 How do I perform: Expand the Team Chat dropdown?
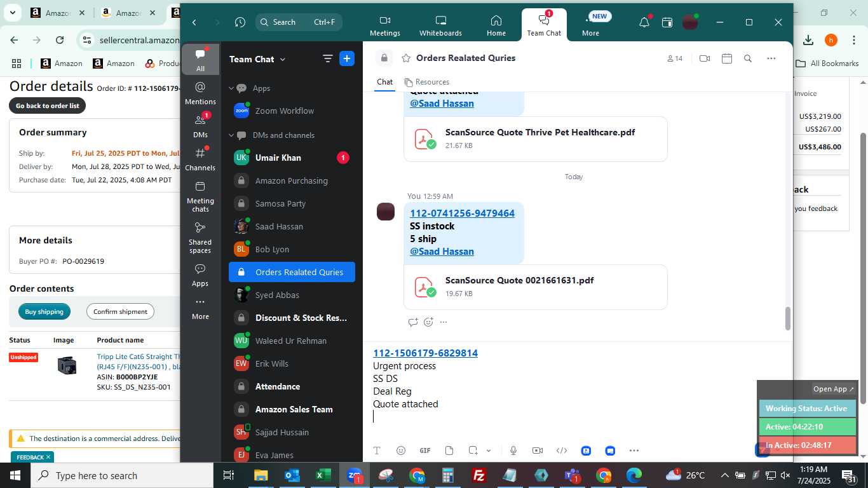[x=283, y=59]
